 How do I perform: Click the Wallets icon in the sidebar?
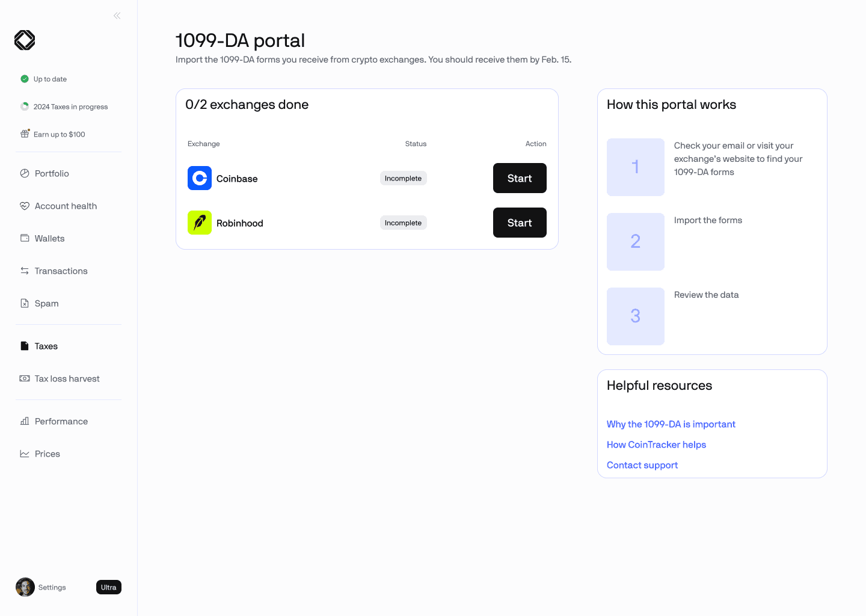point(25,238)
